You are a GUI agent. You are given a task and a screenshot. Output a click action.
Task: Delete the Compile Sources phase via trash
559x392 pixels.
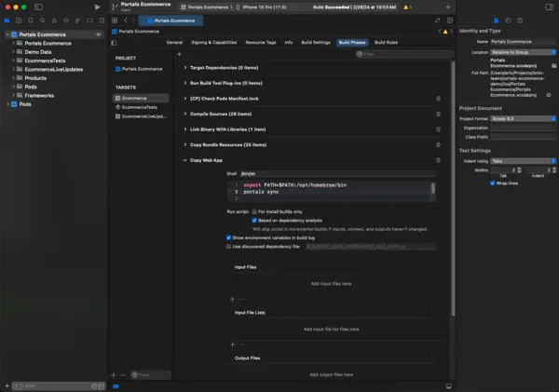click(x=438, y=115)
